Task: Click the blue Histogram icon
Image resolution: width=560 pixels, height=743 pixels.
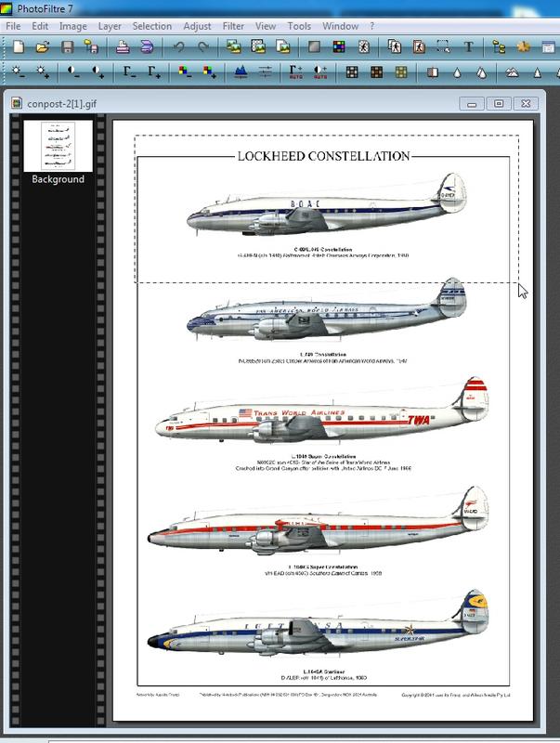Action: [x=241, y=72]
